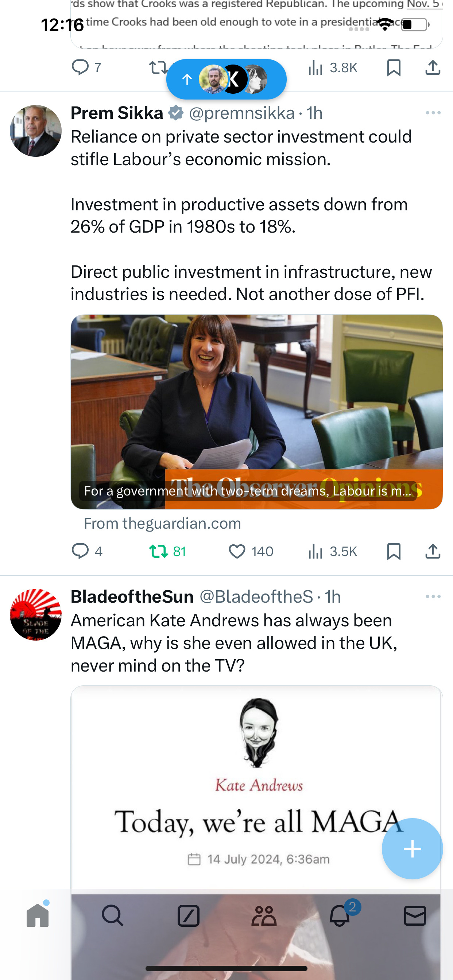This screenshot has width=453, height=980.
Task: Reply to Prem Sikka's post with 4 comments
Action: coord(87,551)
